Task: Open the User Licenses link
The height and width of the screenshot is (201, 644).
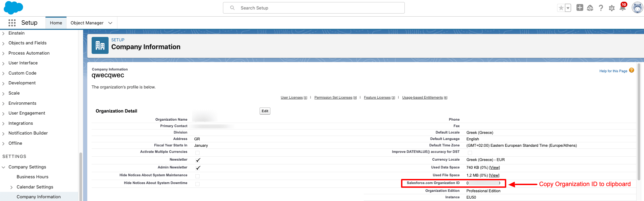Action: pos(292,98)
